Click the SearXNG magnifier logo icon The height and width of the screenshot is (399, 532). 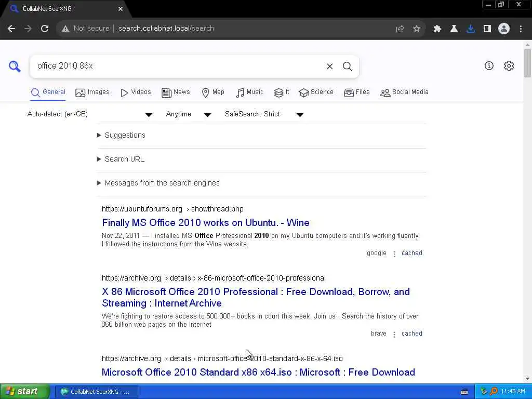[15, 66]
